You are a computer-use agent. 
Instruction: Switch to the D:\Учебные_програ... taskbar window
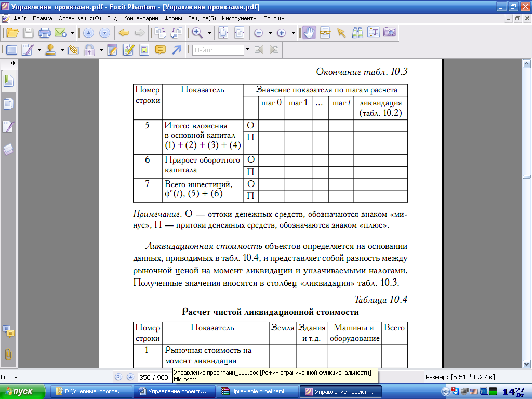click(91, 392)
